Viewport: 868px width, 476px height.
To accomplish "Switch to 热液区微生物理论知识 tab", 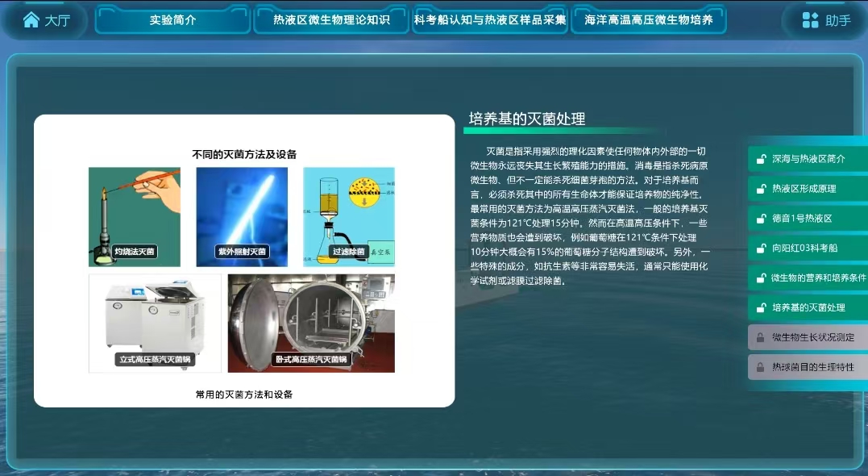I will click(331, 20).
